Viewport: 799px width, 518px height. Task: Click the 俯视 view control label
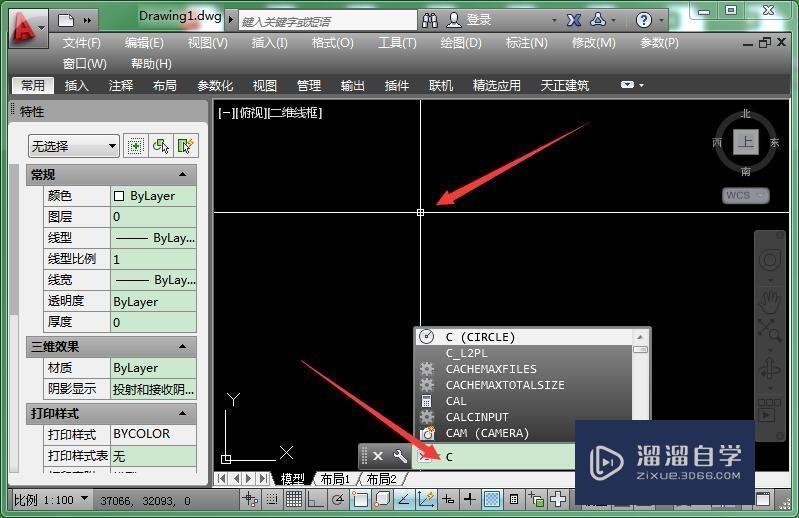[250, 113]
